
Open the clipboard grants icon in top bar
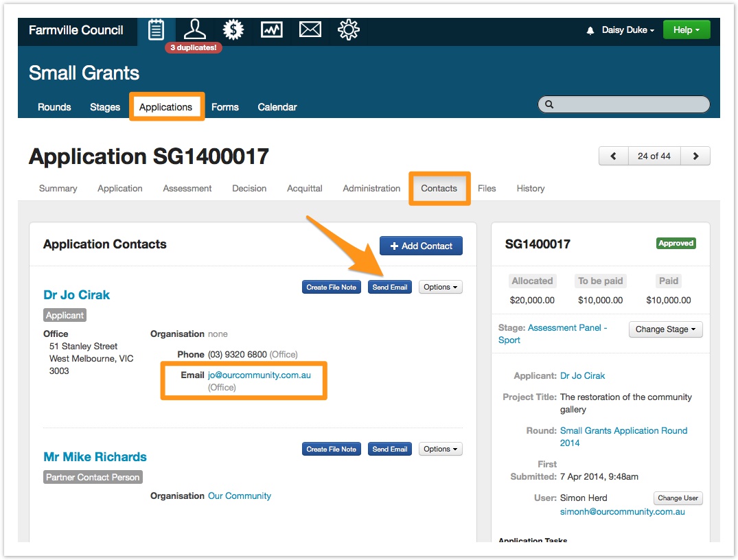[x=156, y=30]
